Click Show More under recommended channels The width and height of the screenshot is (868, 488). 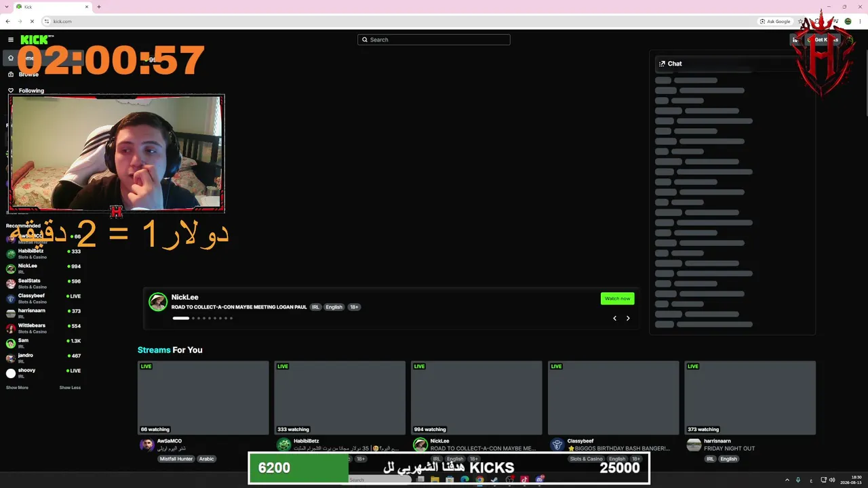pyautogui.click(x=17, y=388)
